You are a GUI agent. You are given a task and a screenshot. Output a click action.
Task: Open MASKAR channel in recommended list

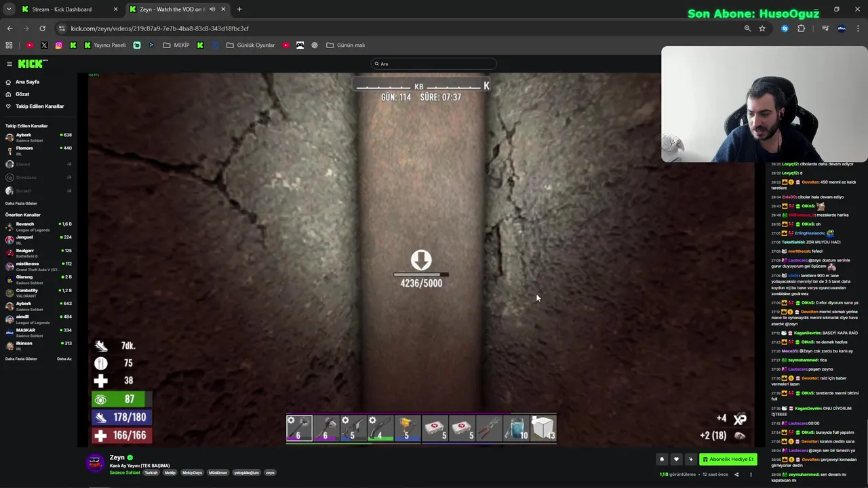pyautogui.click(x=39, y=331)
